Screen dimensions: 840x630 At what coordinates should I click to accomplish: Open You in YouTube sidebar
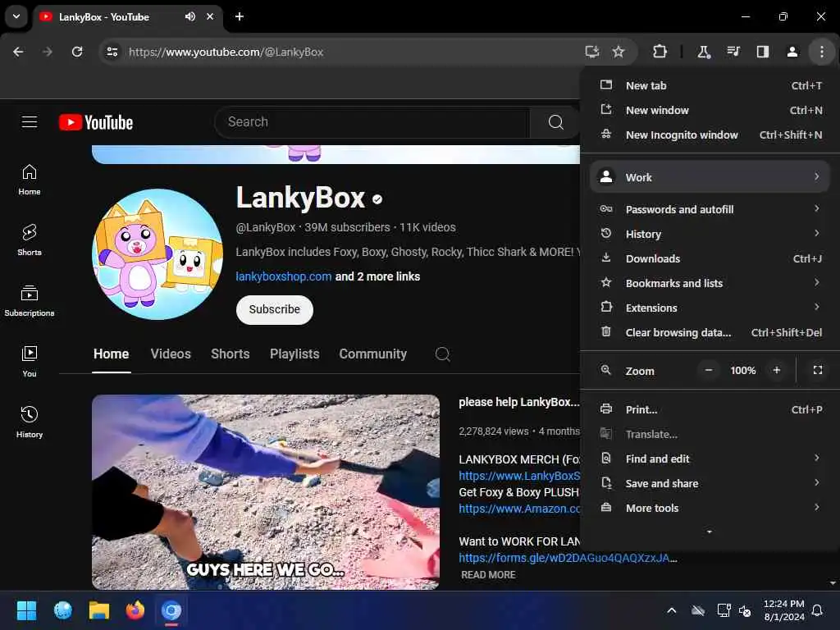click(30, 362)
